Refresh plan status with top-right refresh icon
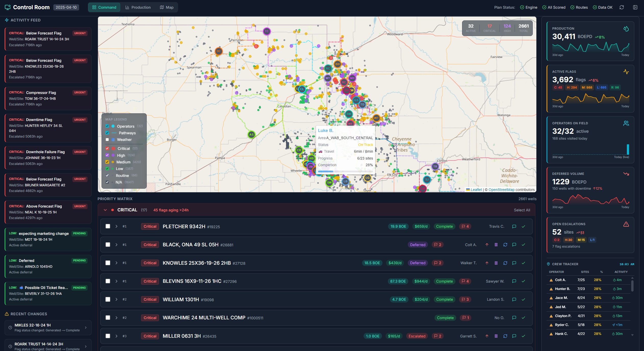The image size is (644, 351). coord(622,7)
